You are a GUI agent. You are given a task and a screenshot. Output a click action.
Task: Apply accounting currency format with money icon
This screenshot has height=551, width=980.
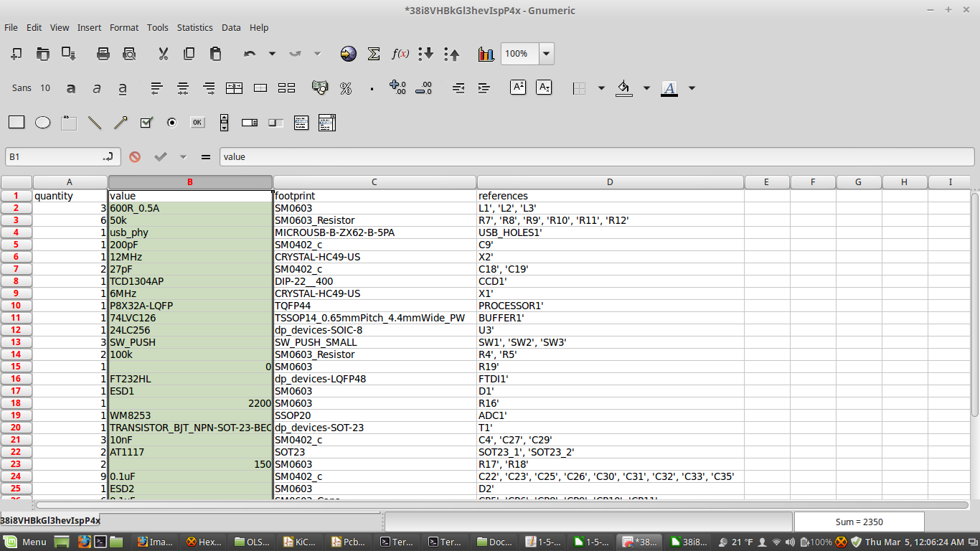pyautogui.click(x=320, y=88)
